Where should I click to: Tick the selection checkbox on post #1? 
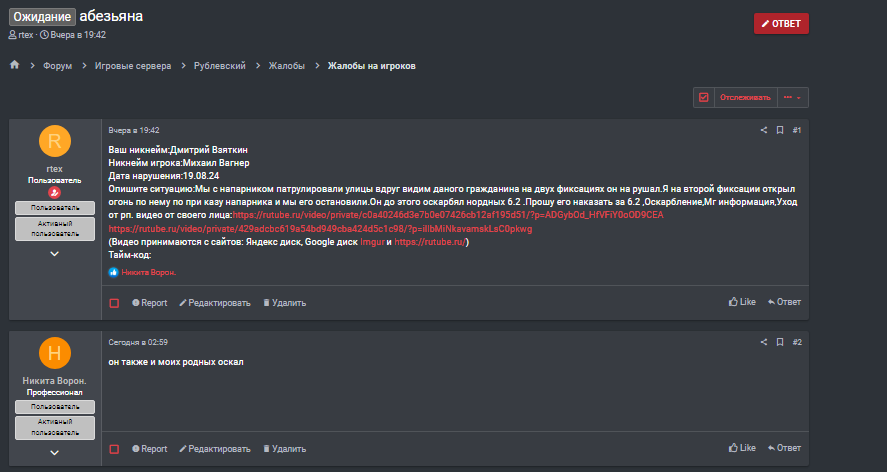pyautogui.click(x=114, y=303)
